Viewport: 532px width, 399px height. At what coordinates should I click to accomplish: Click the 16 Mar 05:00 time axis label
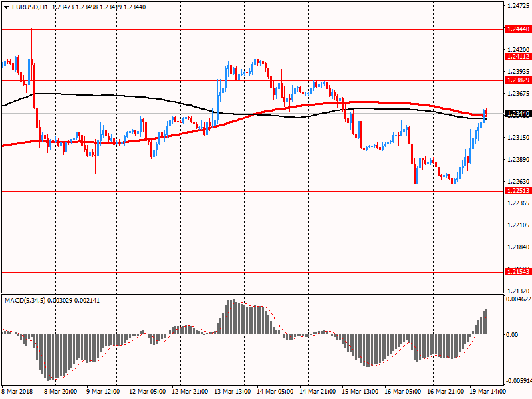(x=403, y=391)
